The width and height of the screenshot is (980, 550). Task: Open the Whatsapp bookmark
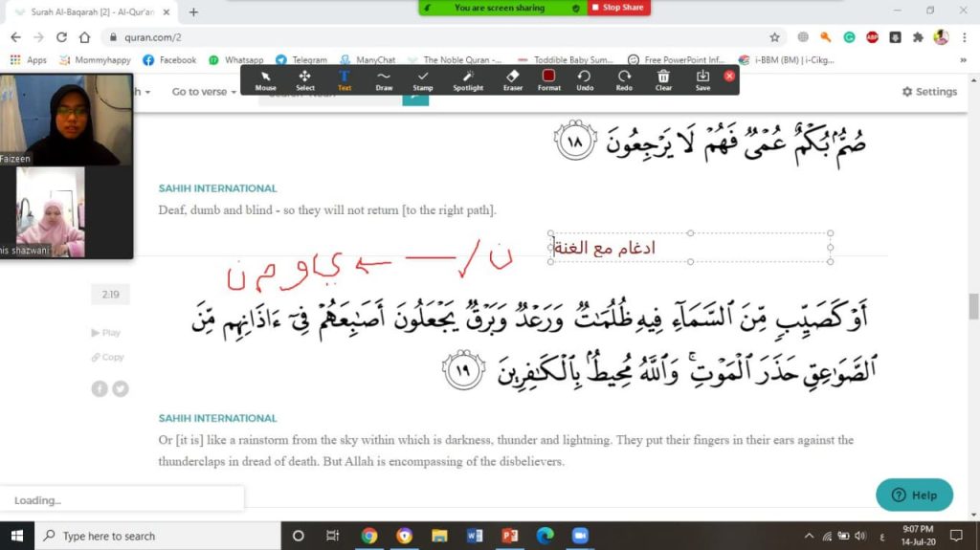235,59
